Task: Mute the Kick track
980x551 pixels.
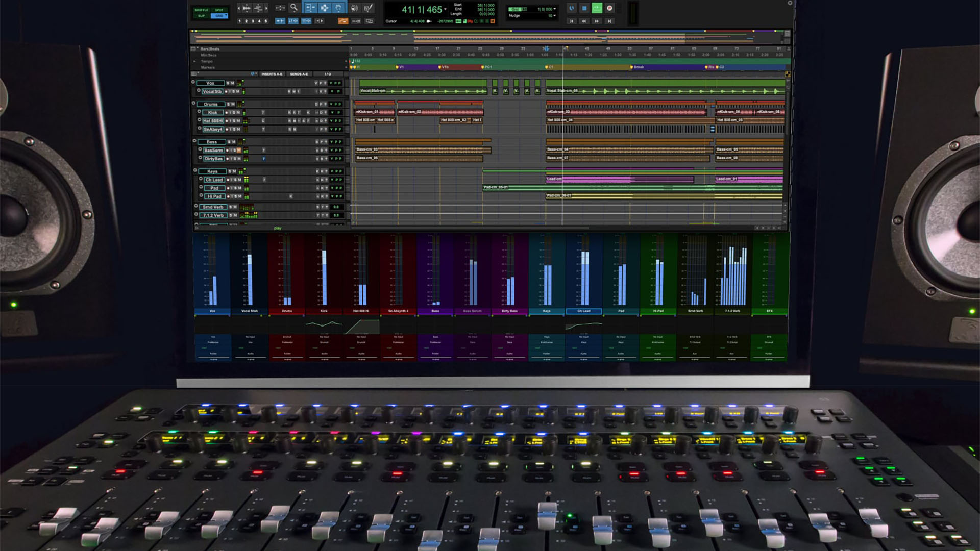Action: click(x=238, y=112)
